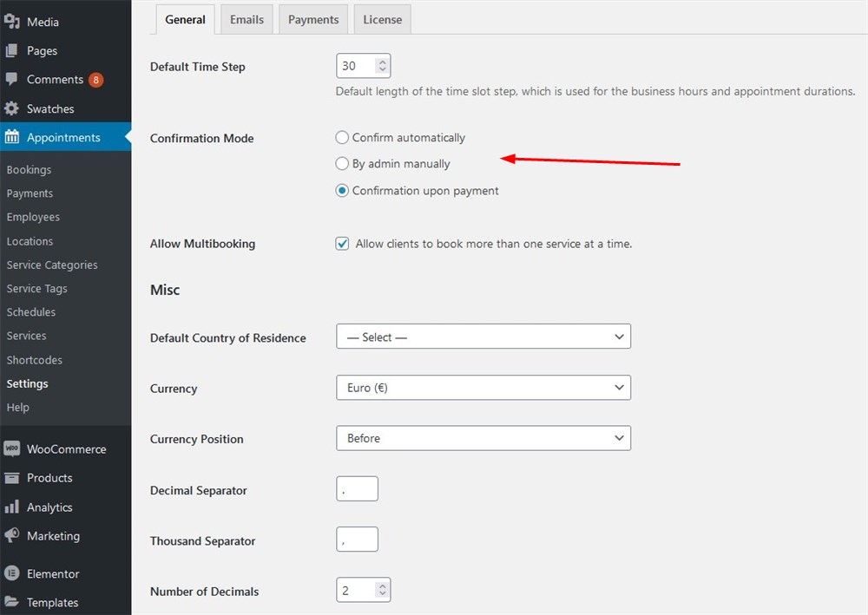Switch to the Payments tab

coord(313,19)
